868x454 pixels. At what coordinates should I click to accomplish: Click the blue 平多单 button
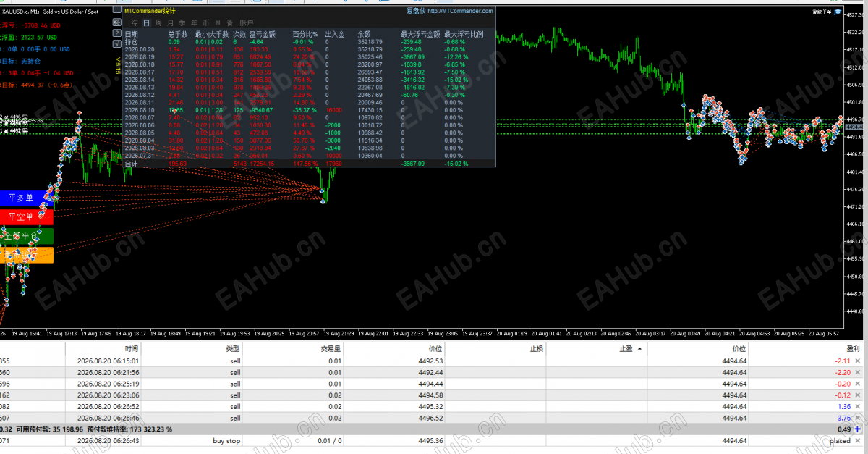pos(27,198)
